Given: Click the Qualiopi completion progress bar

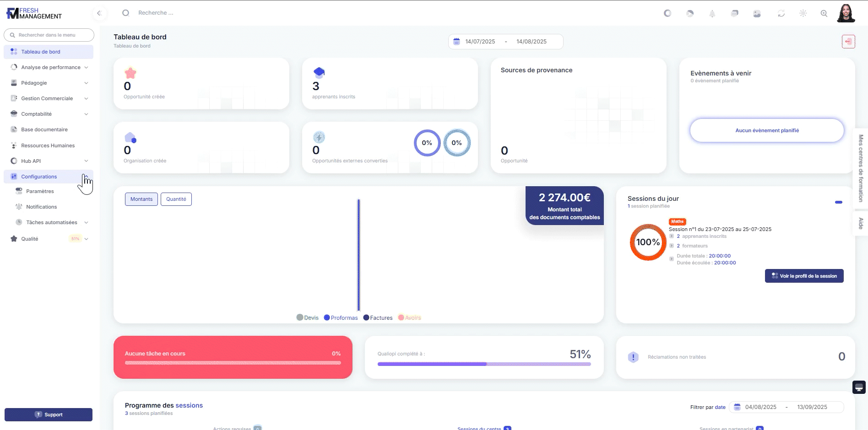Looking at the screenshot, I should [x=484, y=364].
